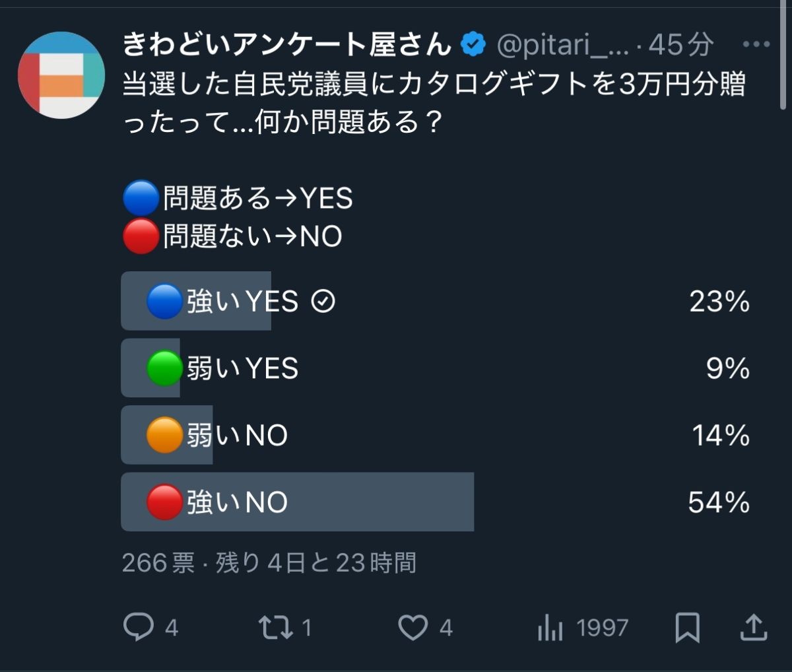Open share upload icon
This screenshot has width=792, height=672.
tap(753, 626)
